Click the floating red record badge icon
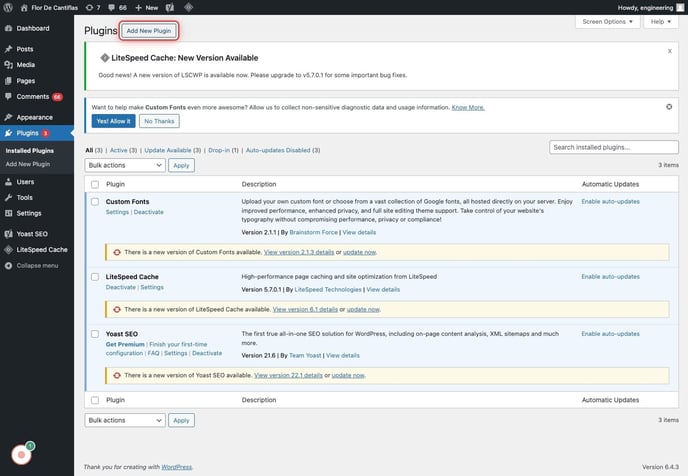This screenshot has width=688, height=476. tap(21, 455)
